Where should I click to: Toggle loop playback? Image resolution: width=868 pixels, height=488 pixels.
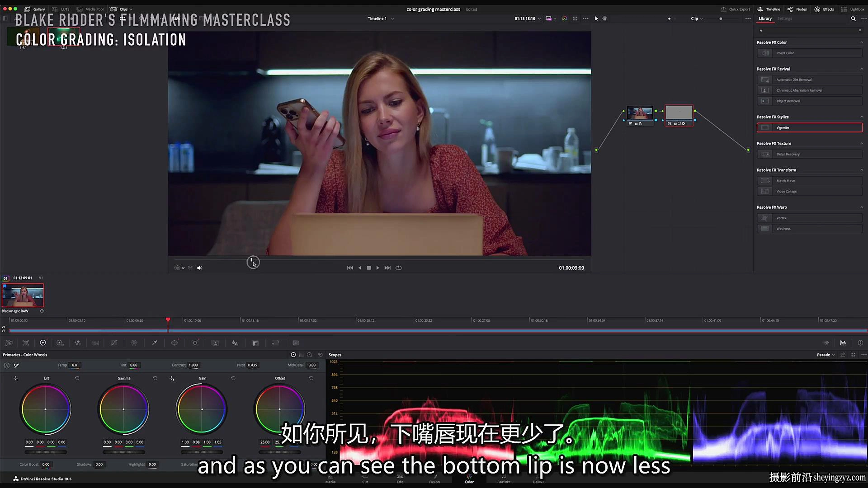coord(398,268)
